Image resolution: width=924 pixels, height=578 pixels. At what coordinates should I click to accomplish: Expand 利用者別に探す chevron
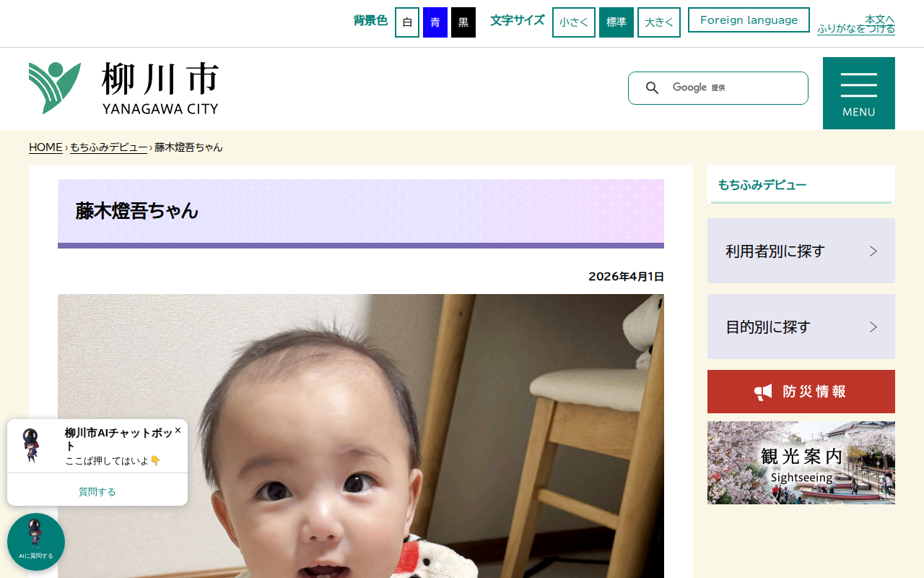click(x=873, y=251)
